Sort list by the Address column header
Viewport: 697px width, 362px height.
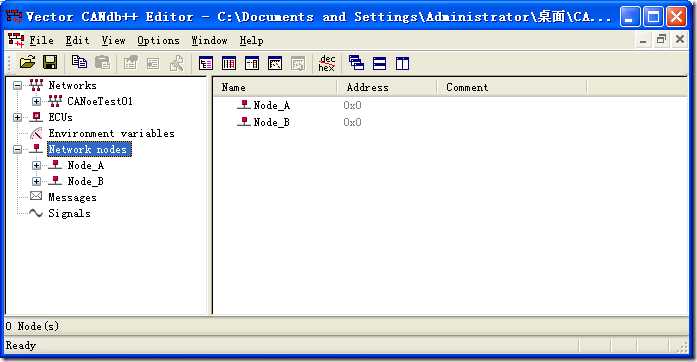tap(387, 88)
